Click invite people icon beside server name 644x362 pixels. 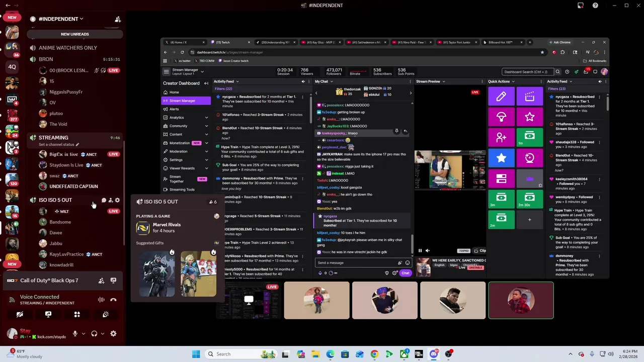pos(118,19)
